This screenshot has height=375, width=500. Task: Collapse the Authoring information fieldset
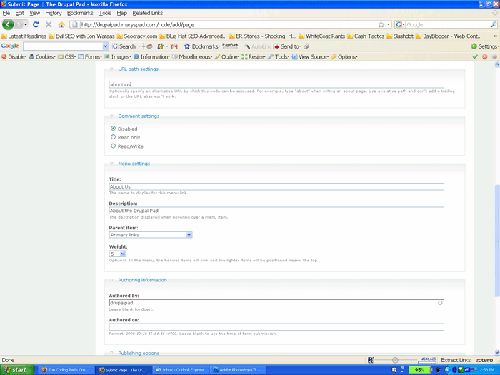pyautogui.click(x=142, y=280)
